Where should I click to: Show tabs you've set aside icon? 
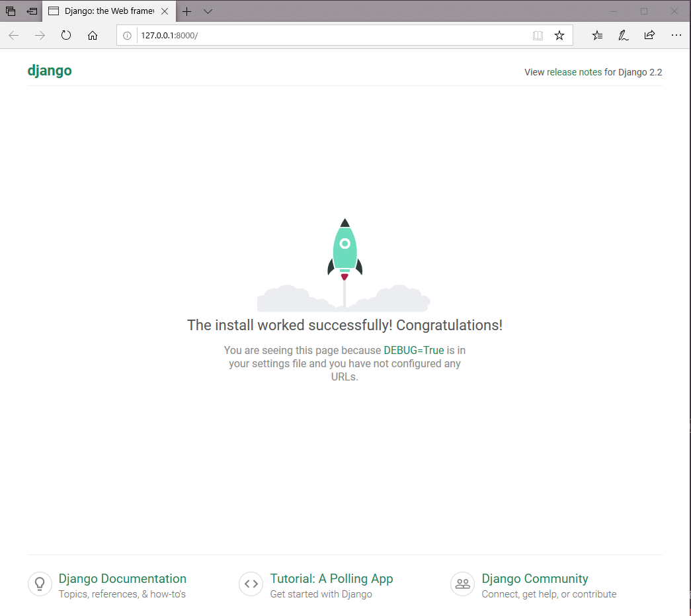[11, 11]
